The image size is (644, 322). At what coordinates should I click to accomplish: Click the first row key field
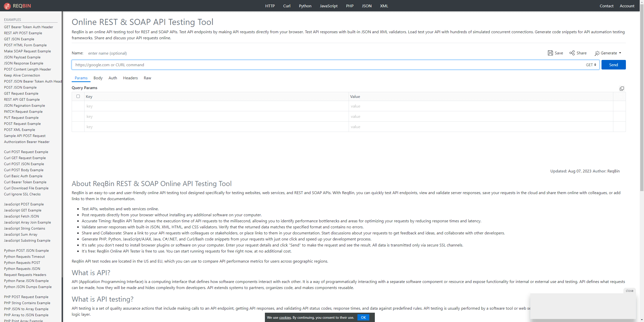217,106
